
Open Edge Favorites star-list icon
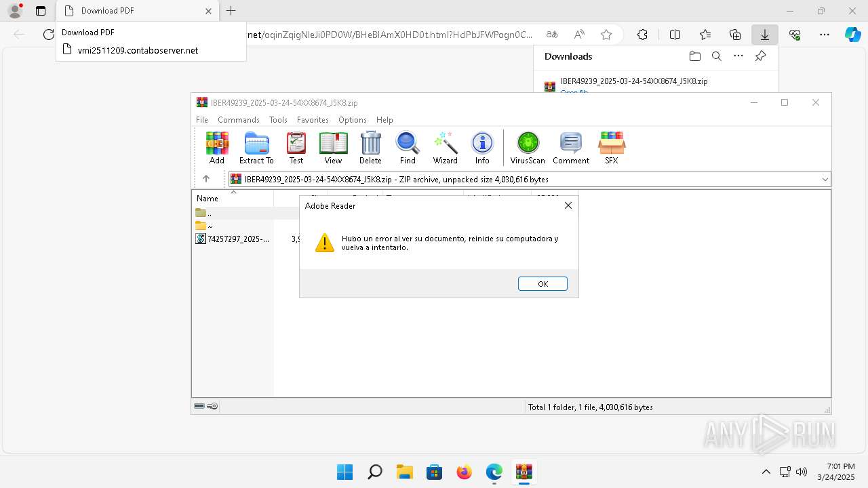[x=705, y=35]
